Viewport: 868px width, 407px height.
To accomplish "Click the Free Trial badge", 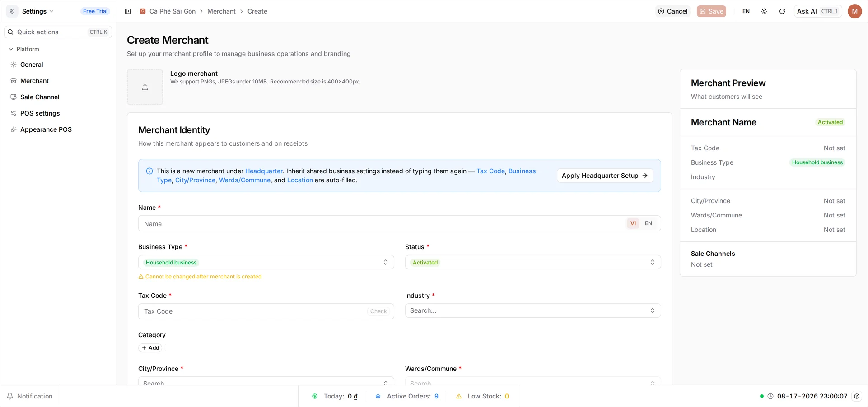I will (x=95, y=11).
